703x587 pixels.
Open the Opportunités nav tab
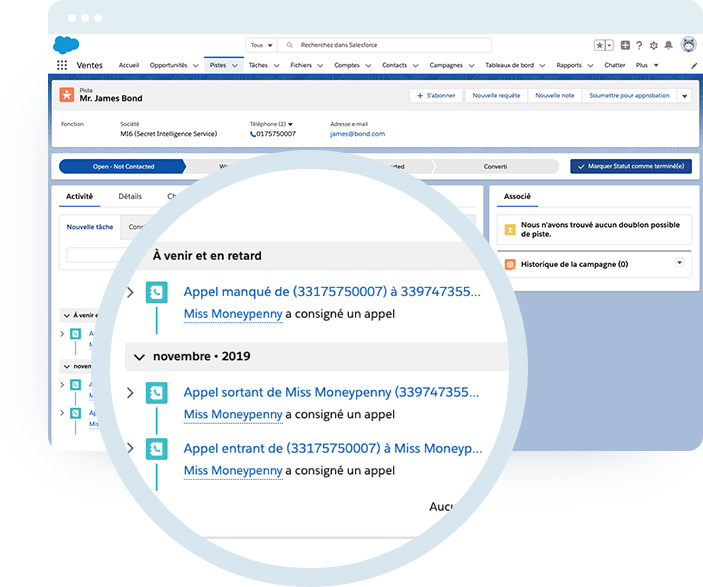pyautogui.click(x=168, y=65)
